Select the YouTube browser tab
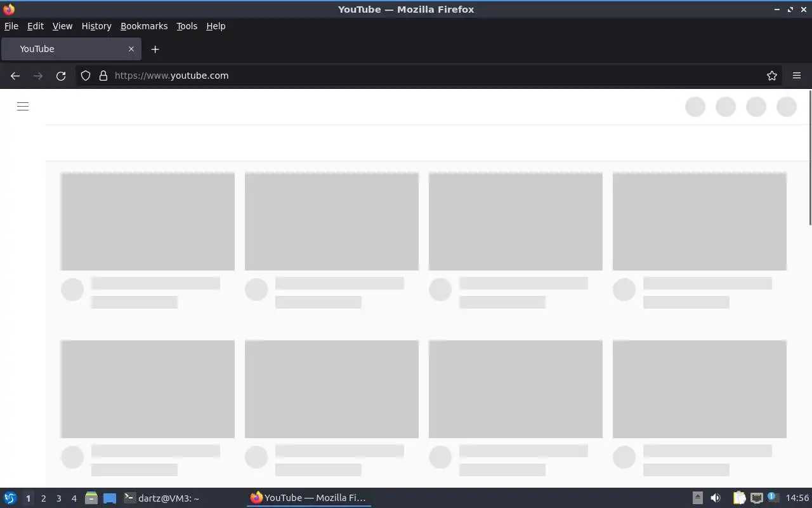The image size is (812, 508). [x=71, y=49]
